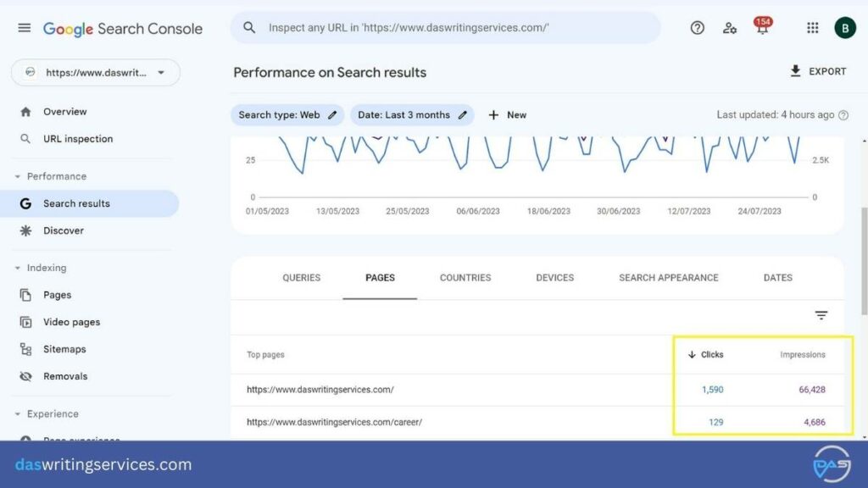The image size is (868, 488).
Task: Click the 1,590 clicks value
Action: 712,390
